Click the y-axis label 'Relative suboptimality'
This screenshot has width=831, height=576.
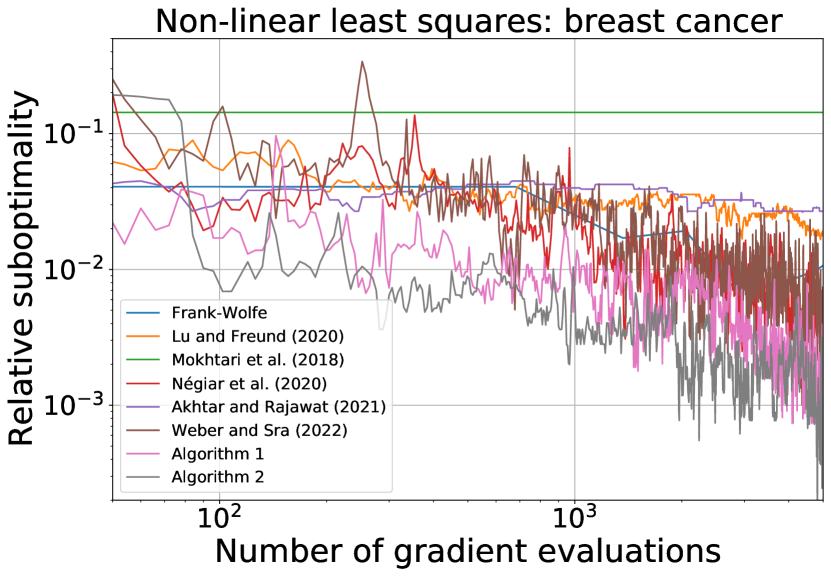tap(21, 268)
